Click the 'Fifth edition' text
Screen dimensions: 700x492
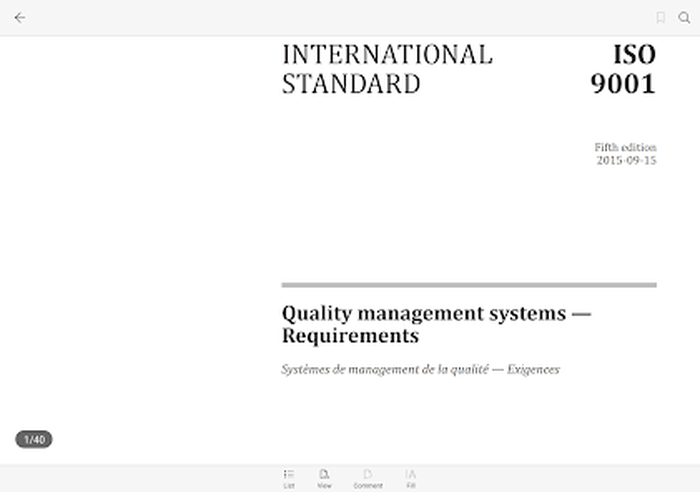click(x=625, y=147)
